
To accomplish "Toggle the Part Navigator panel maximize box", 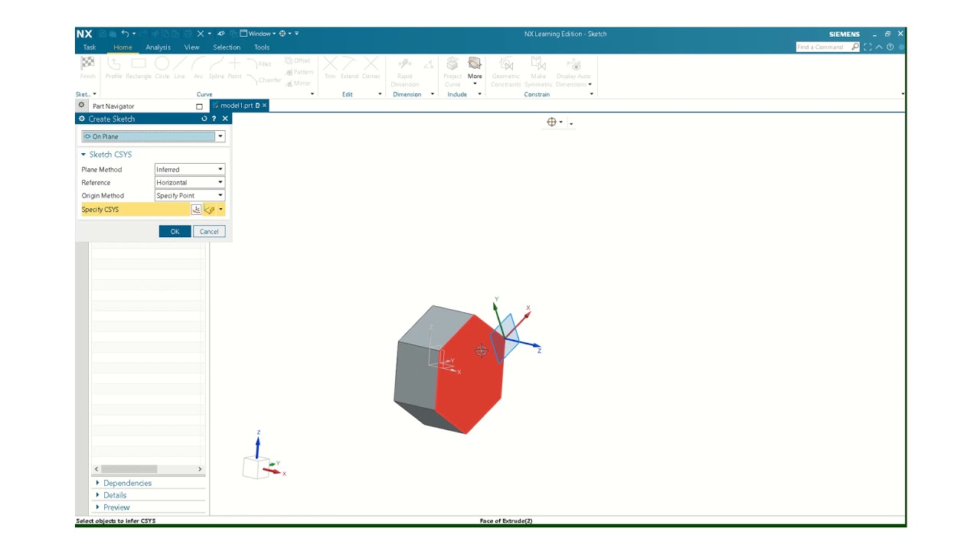I will point(199,106).
